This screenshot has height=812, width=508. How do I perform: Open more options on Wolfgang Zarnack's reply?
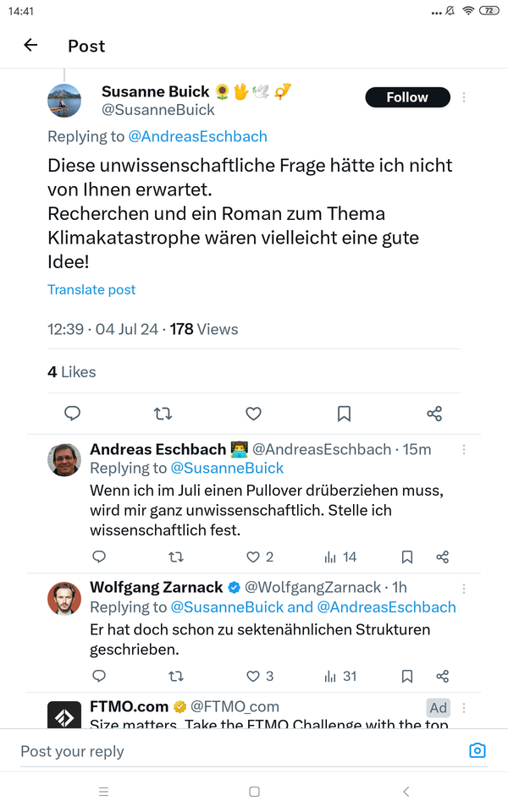(x=464, y=588)
